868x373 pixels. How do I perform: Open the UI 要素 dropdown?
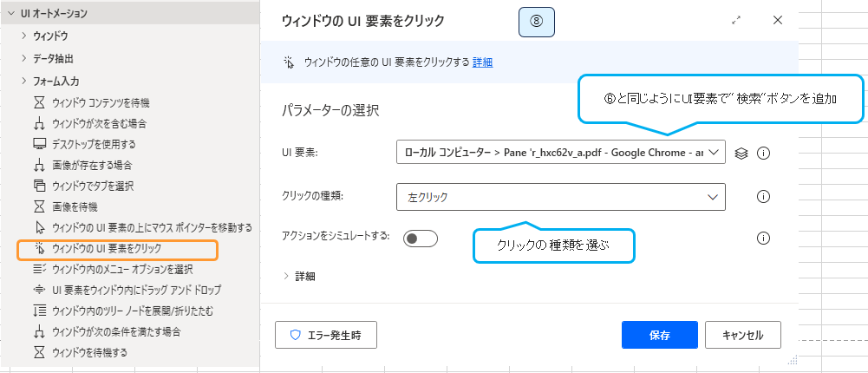pyautogui.click(x=560, y=153)
